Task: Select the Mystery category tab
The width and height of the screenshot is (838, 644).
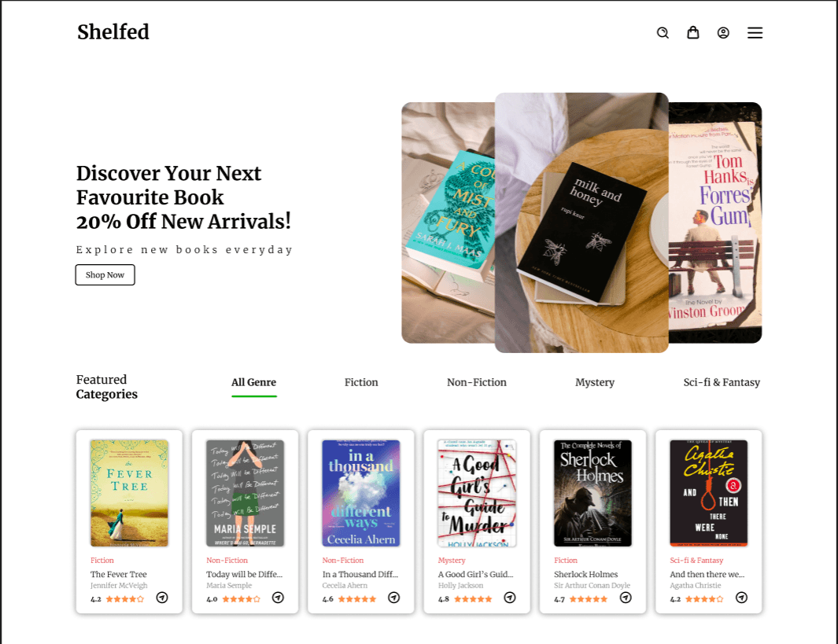Action: click(595, 383)
